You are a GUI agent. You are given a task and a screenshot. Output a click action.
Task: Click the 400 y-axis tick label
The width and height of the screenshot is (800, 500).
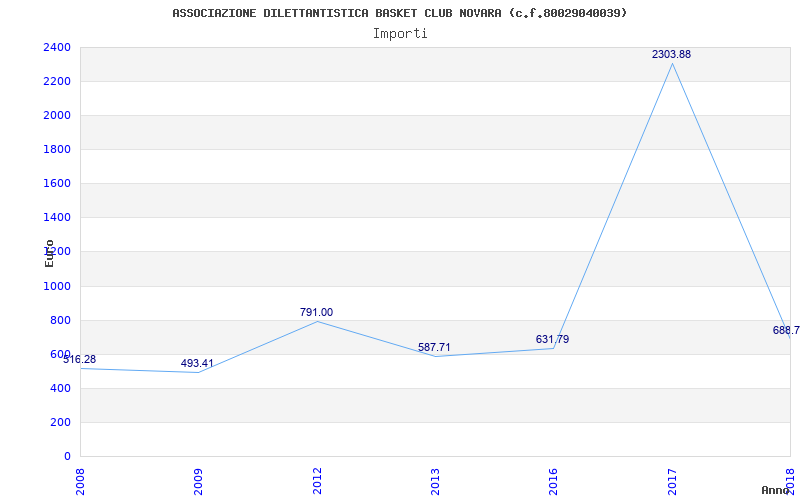[60, 389]
